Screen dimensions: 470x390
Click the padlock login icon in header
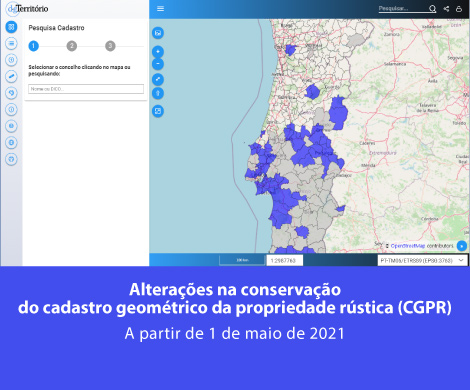[459, 9]
